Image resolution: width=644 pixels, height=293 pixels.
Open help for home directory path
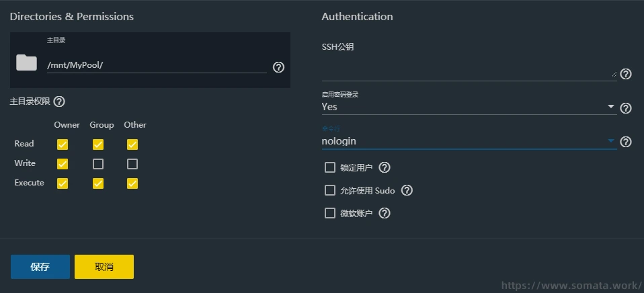tap(279, 67)
